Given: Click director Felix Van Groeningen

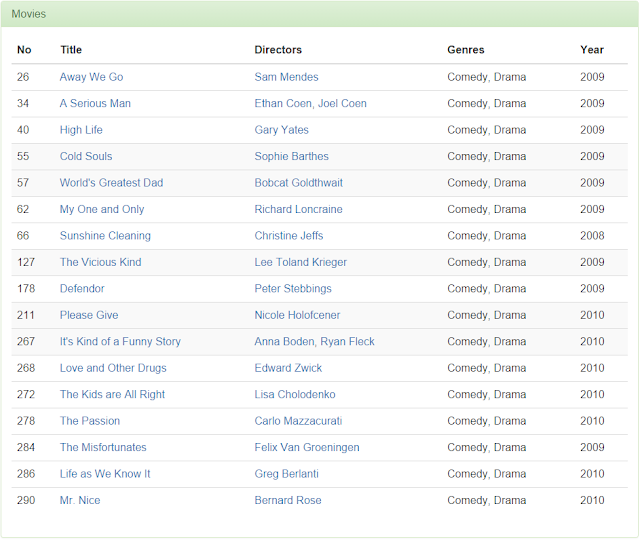Looking at the screenshot, I should pyautogui.click(x=307, y=448).
